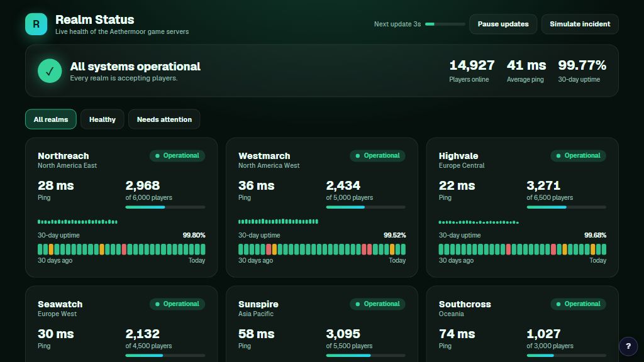The width and height of the screenshot is (644, 362).
Task: Click Northreach 99.80% uptime value
Action: [x=194, y=235]
